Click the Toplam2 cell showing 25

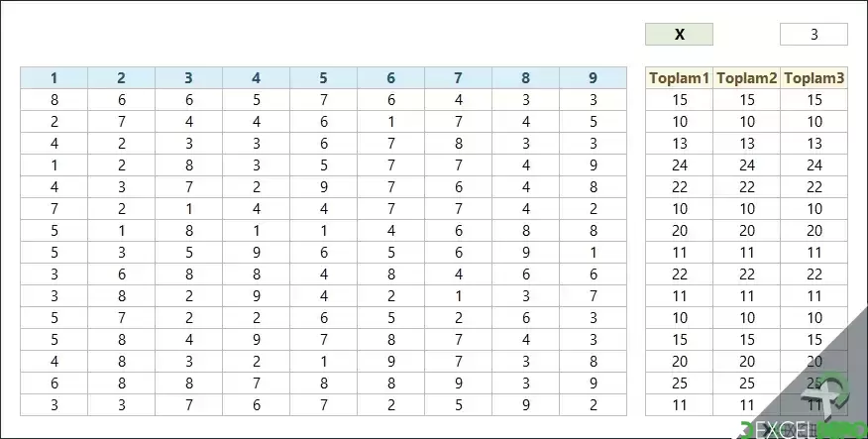(747, 384)
